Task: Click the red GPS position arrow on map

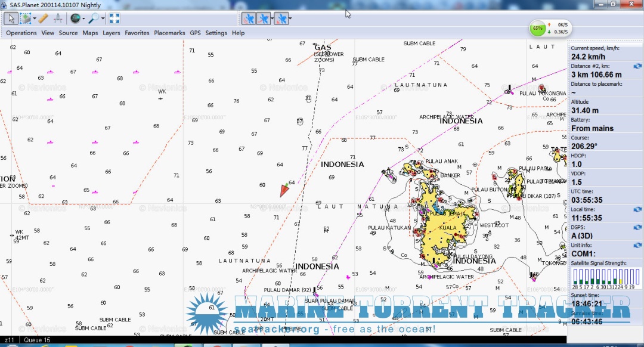Action: [284, 190]
